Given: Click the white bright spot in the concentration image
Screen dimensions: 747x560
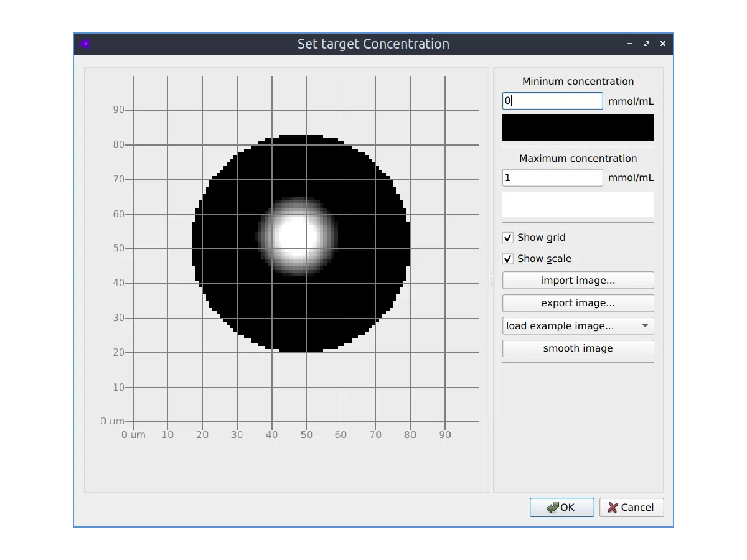Looking at the screenshot, I should [x=298, y=236].
